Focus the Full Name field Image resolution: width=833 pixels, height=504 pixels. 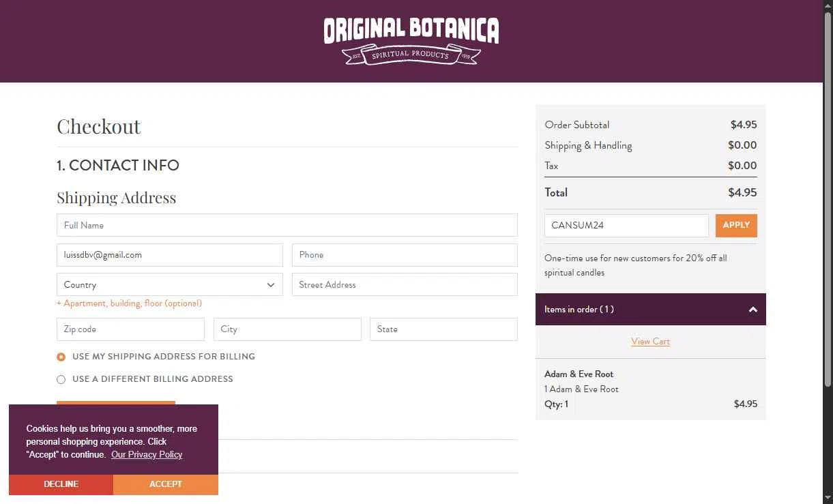(x=287, y=225)
